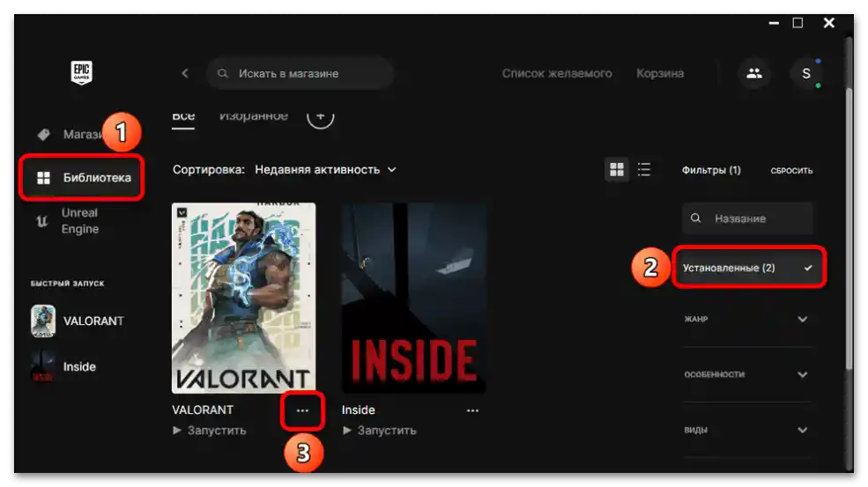This screenshot has height=487, width=868.
Task: Click the БЫСТРЫЙ ЗАПУСК heading
Action: click(x=68, y=284)
